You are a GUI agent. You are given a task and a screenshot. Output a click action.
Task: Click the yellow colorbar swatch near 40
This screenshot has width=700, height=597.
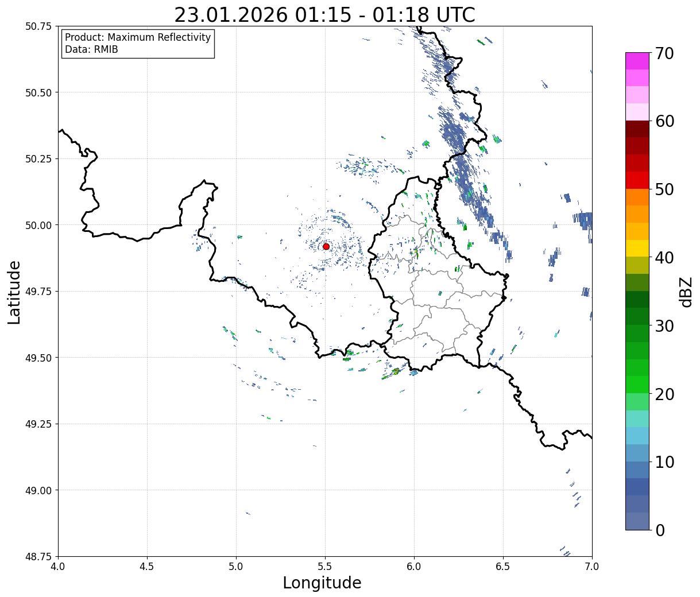[637, 248]
